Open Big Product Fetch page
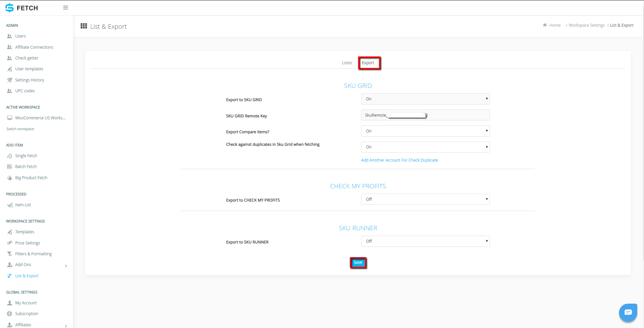The height and width of the screenshot is (328, 644). click(31, 178)
